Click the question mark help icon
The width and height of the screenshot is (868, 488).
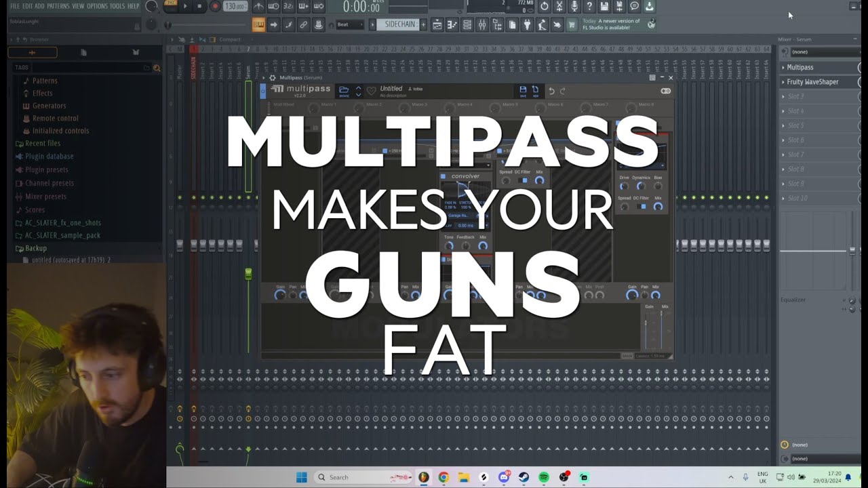pos(589,6)
